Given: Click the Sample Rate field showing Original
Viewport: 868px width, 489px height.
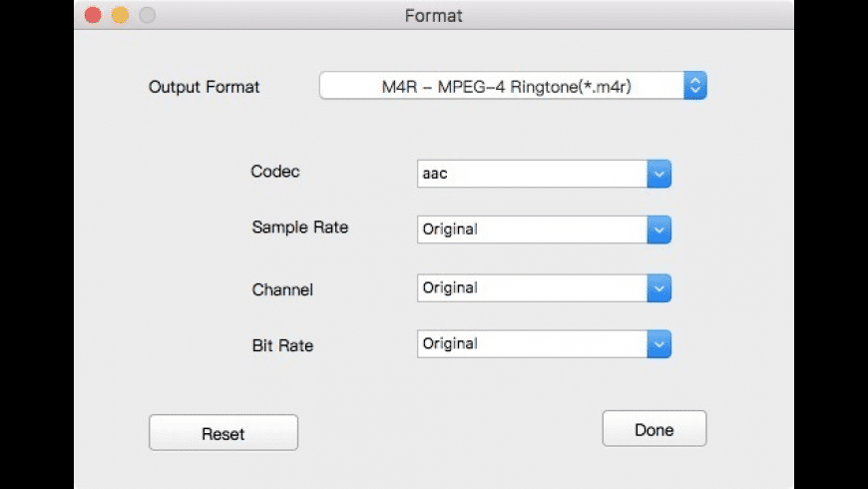Looking at the screenshot, I should click(x=532, y=230).
